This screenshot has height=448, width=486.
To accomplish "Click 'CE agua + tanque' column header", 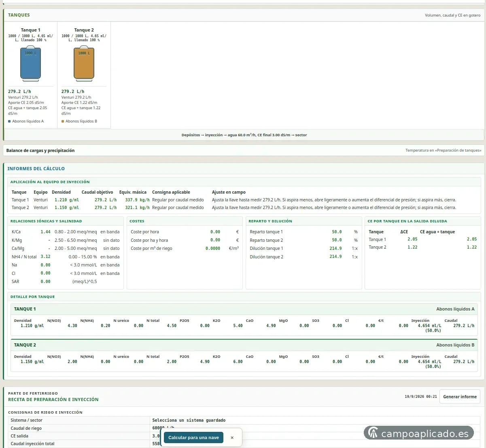I will [437, 232].
